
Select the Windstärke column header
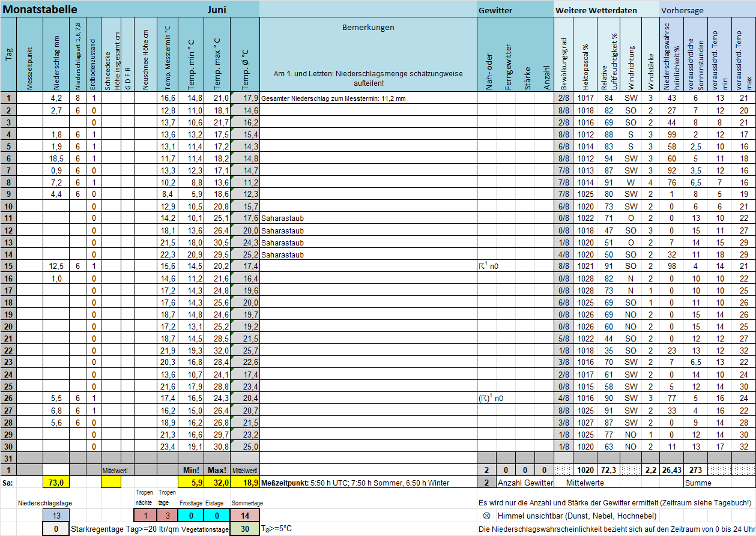[x=650, y=55]
